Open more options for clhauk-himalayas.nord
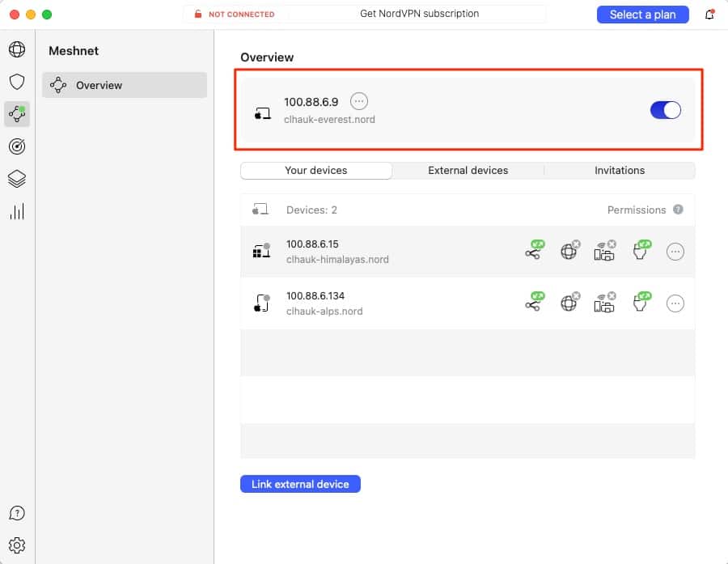Screen dimensions: 728x564 [675, 252]
